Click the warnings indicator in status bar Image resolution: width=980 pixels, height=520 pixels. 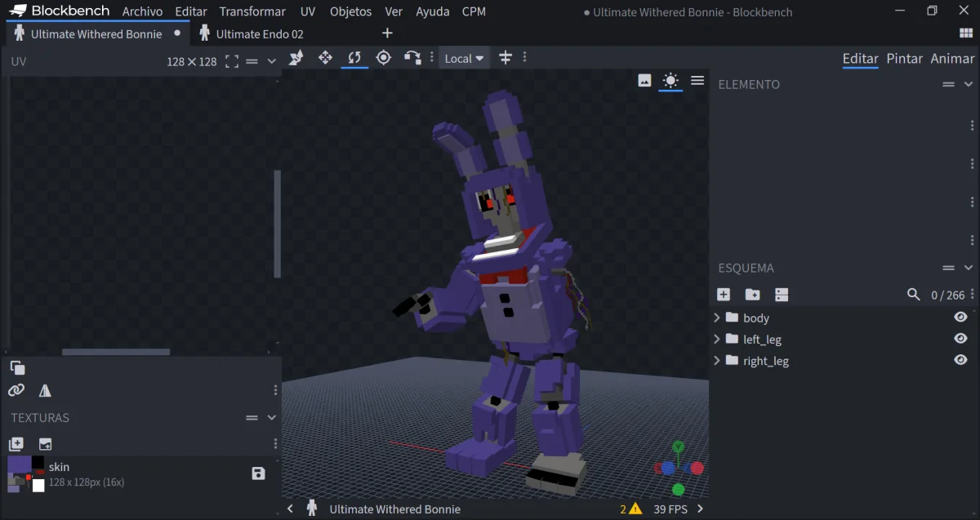click(630, 509)
